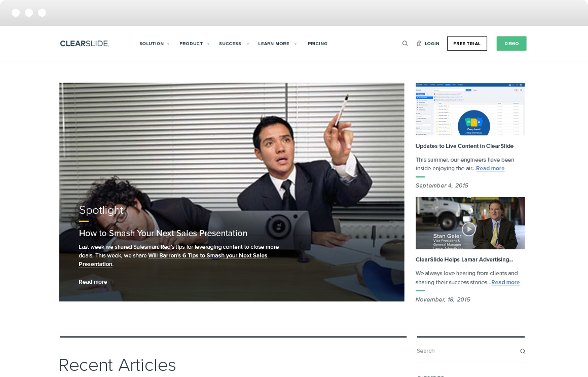This screenshot has width=588, height=377.
Task: Open 'Updates to Live Content in ClearSlide' article
Action: click(x=464, y=146)
